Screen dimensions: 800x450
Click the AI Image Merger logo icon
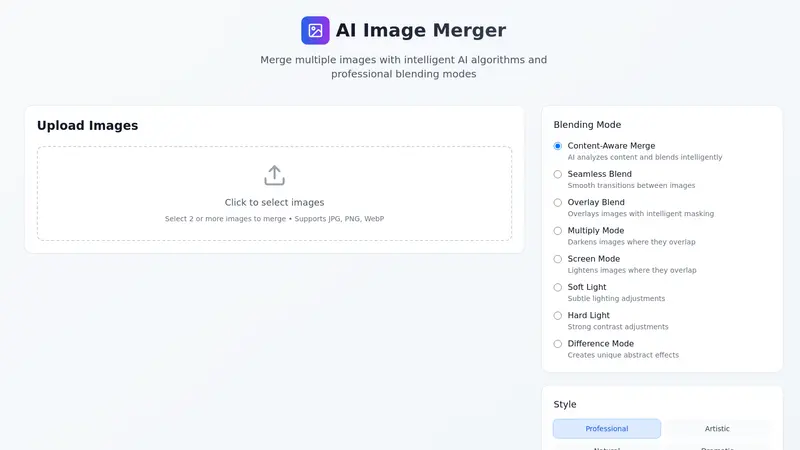click(315, 30)
